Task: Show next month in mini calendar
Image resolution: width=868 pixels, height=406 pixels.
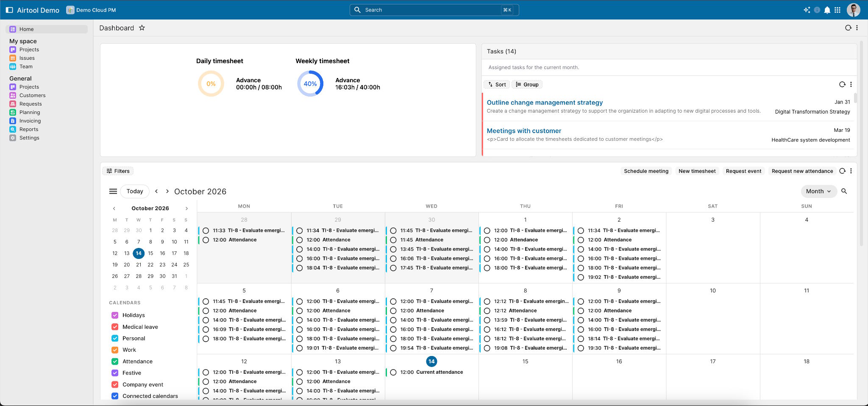Action: (186, 208)
